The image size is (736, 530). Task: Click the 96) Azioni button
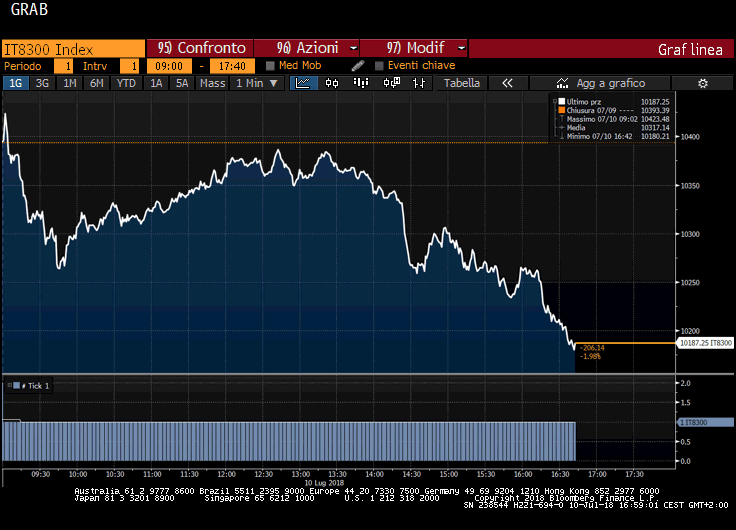pyautogui.click(x=307, y=48)
